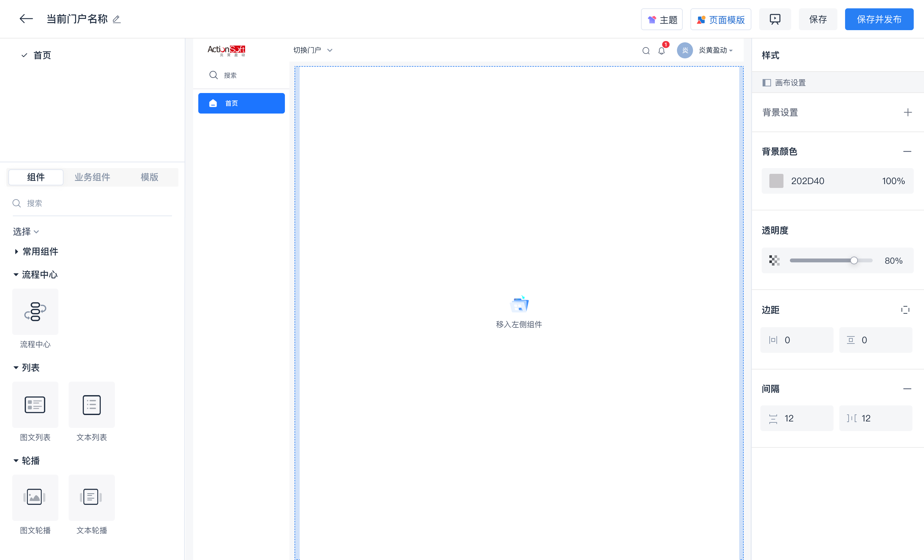Click the component search magnifier icon
Viewport: 924px width, 560px height.
(x=16, y=203)
